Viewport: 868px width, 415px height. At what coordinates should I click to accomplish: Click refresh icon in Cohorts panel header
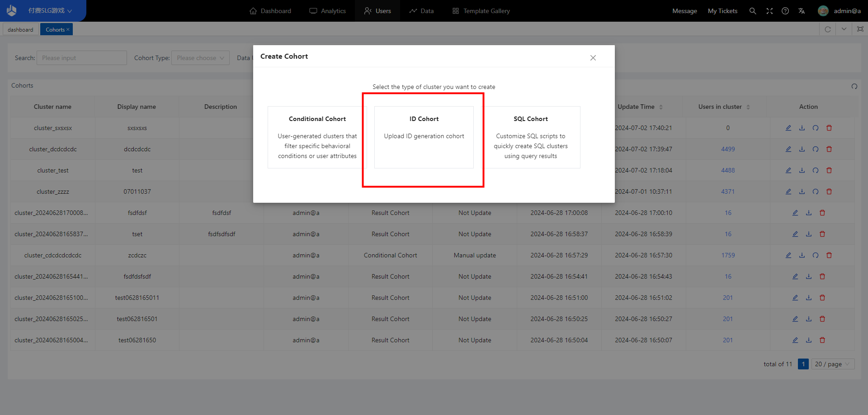point(854,86)
